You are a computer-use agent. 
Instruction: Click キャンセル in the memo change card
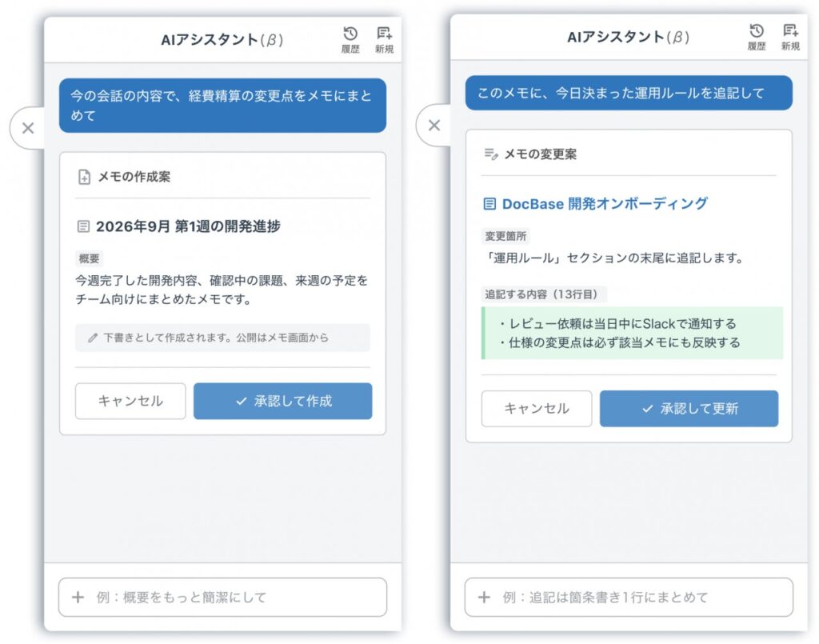tap(537, 408)
